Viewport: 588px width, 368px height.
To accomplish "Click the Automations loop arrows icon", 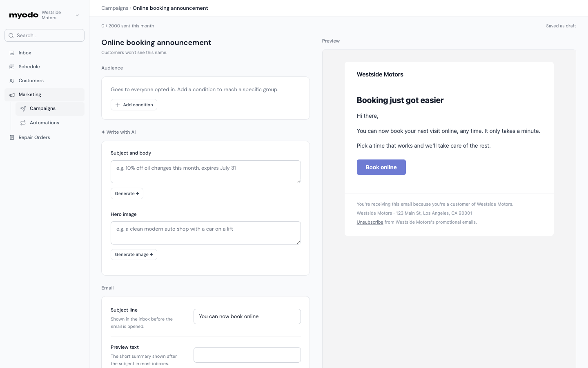I will click(23, 123).
